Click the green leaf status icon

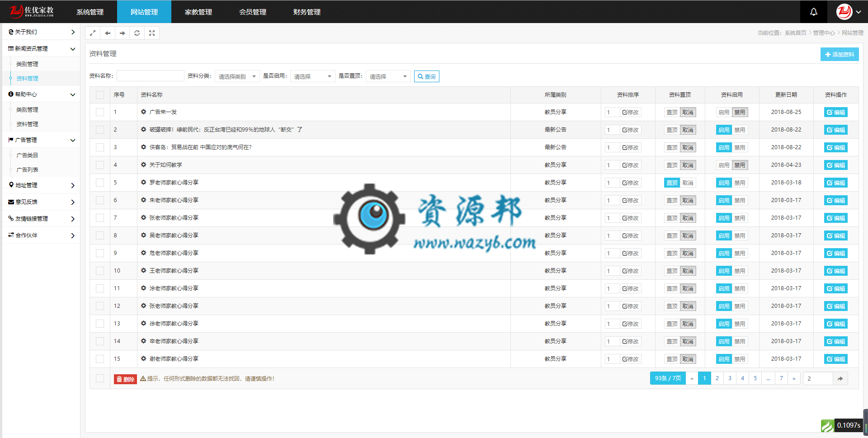click(x=827, y=426)
